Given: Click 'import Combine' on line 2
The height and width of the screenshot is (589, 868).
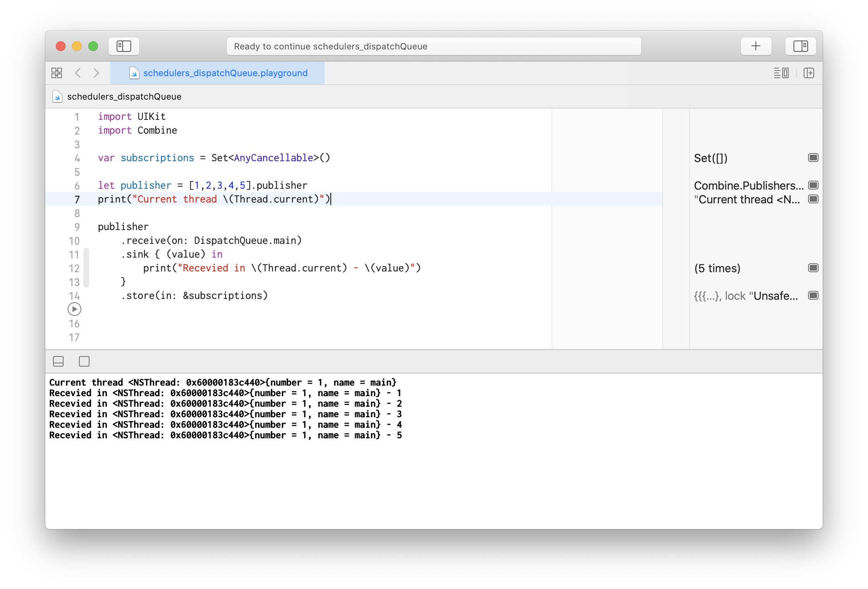Looking at the screenshot, I should (138, 130).
